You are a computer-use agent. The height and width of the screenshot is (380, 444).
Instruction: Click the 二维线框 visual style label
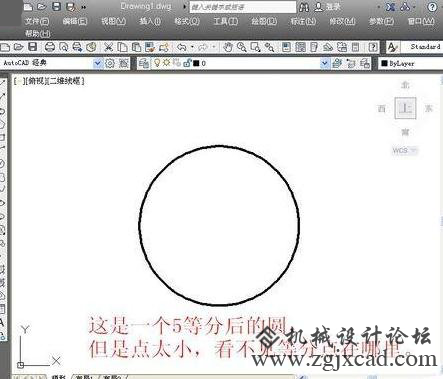coord(65,81)
